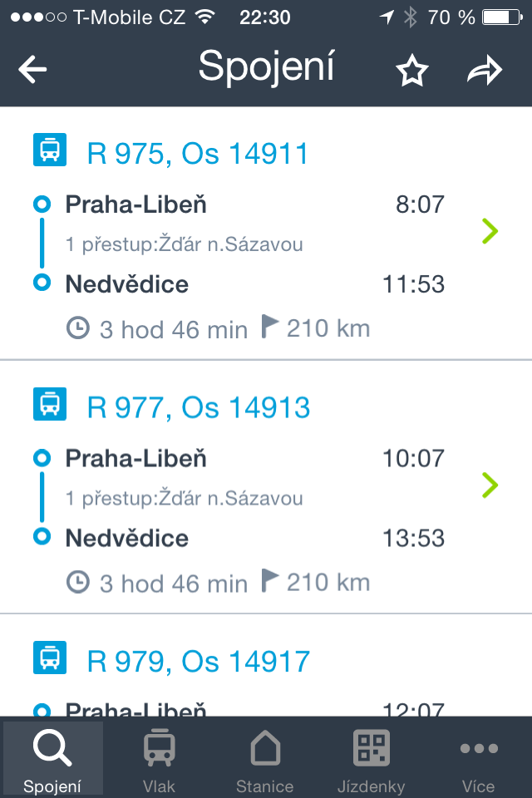The width and height of the screenshot is (532, 798).
Task: Tap the share arrow icon
Action: (485, 71)
